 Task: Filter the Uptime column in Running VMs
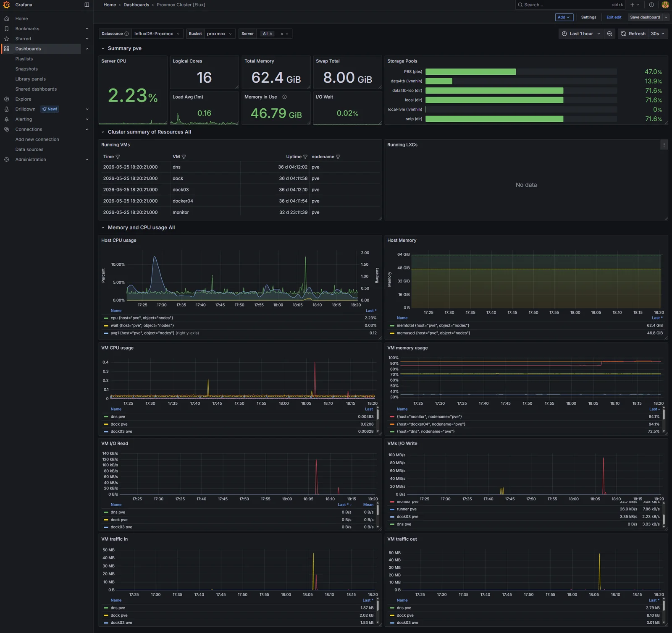(305, 157)
